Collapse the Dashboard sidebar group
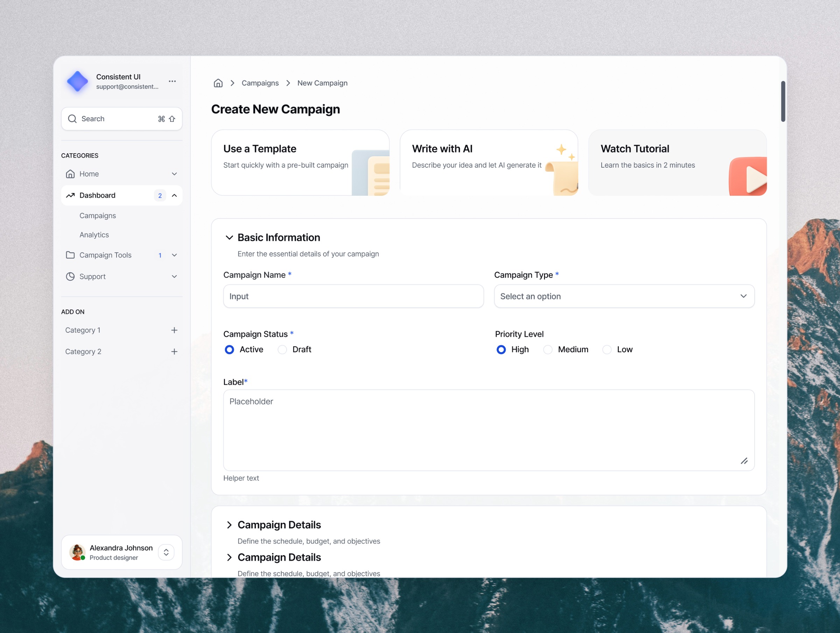This screenshot has height=633, width=840. click(174, 195)
